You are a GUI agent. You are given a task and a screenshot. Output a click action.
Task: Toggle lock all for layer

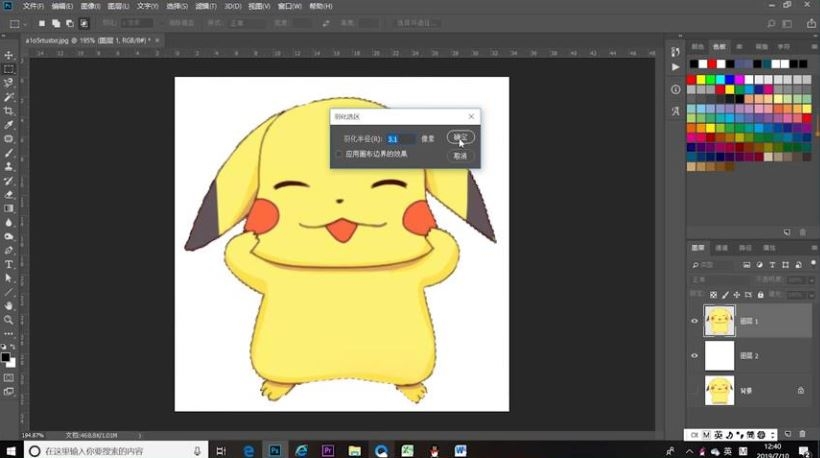click(x=760, y=295)
